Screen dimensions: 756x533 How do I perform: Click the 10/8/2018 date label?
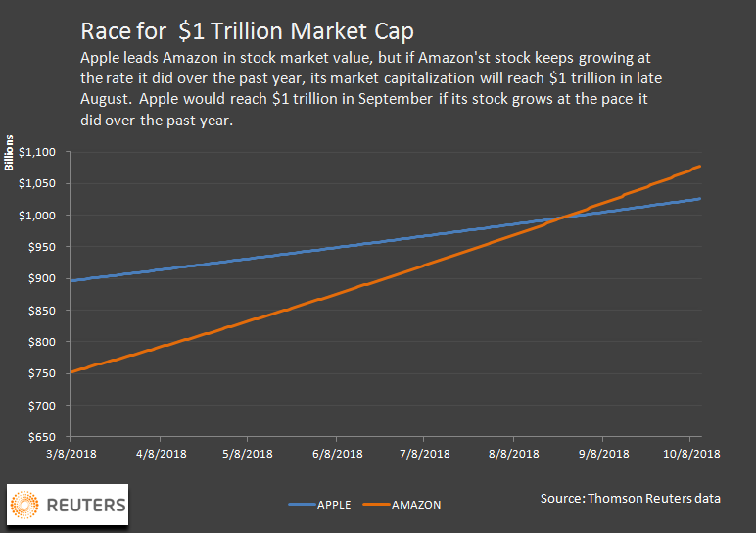click(x=690, y=454)
